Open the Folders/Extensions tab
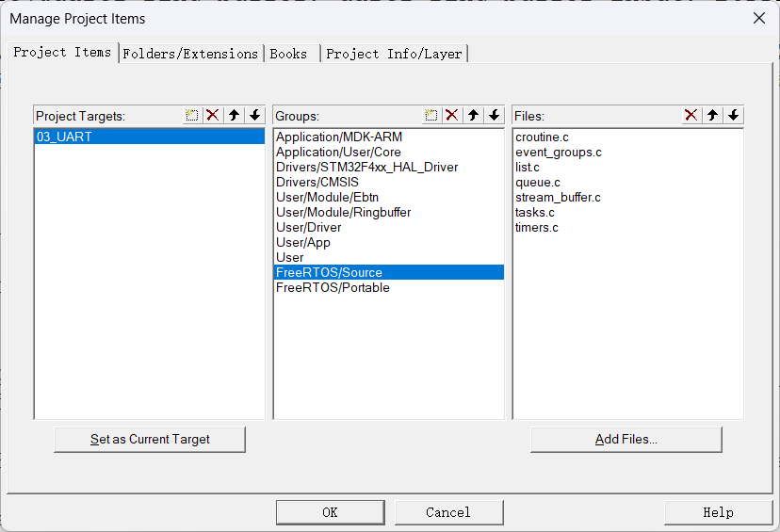The height and width of the screenshot is (532, 780). [x=190, y=54]
